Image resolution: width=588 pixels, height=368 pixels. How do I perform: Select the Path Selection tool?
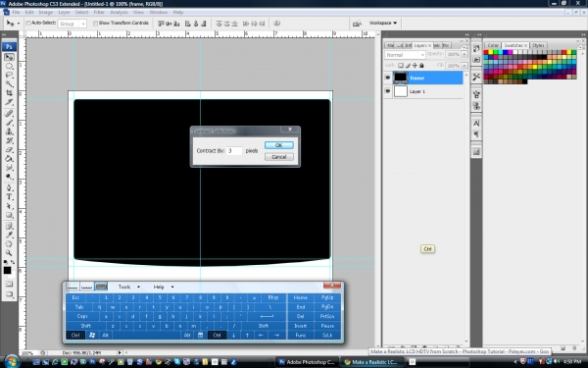[10, 206]
